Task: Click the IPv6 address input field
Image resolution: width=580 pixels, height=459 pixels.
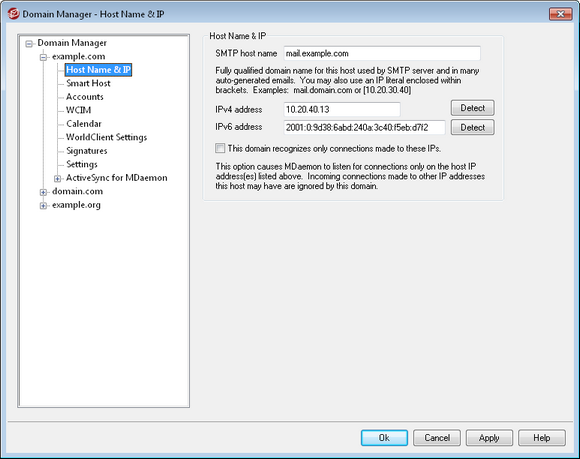Action: coord(364,128)
